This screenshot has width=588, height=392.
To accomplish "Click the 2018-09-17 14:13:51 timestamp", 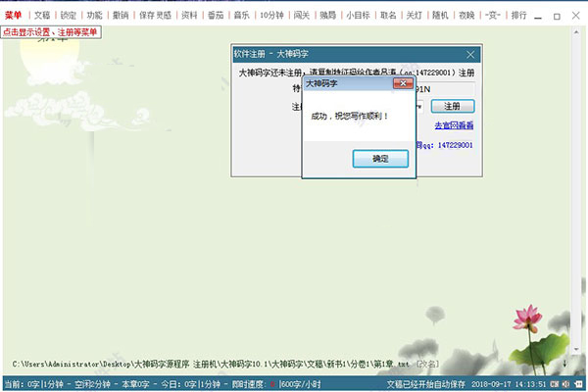I will pyautogui.click(x=509, y=384).
